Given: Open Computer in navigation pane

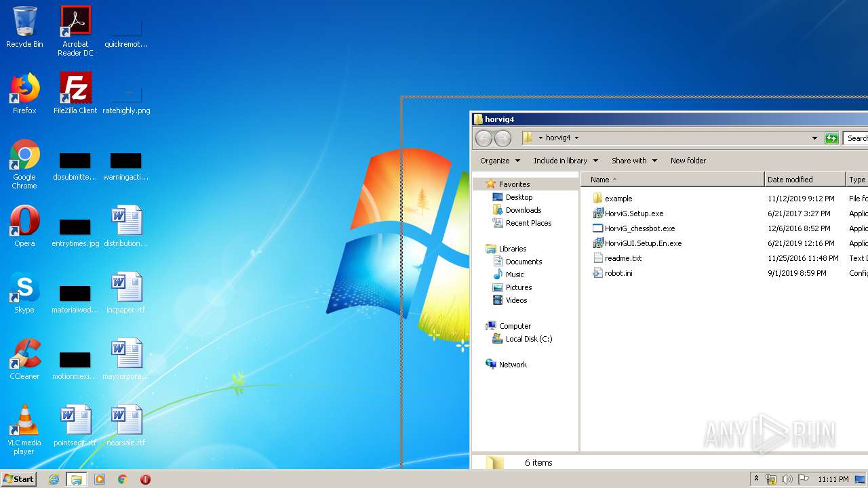Looking at the screenshot, I should click(x=508, y=326).
